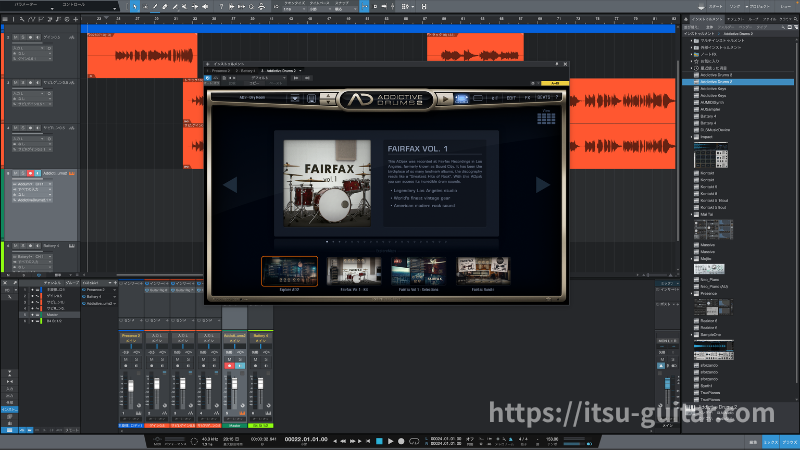Click the question mark help icon in toolbar
Screen dimensions: 800x450
(221, 7)
